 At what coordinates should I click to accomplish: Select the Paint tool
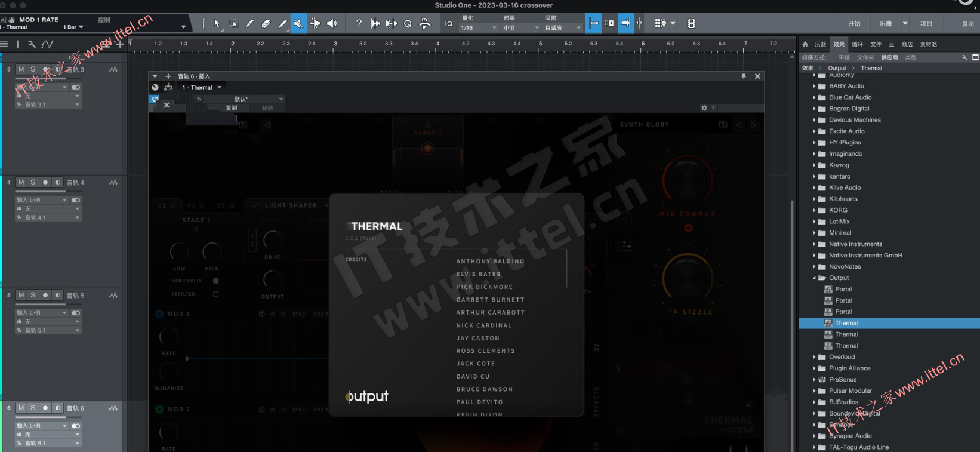pos(282,24)
